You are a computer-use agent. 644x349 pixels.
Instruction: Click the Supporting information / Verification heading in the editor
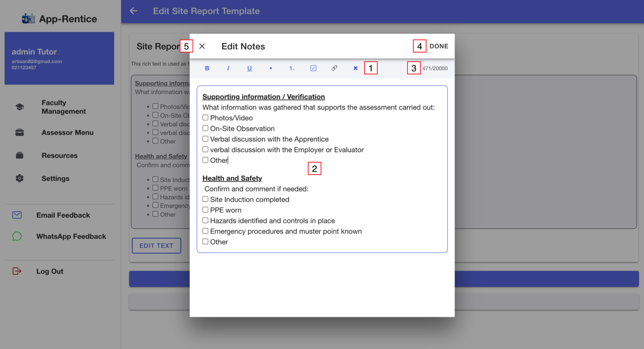coord(264,97)
